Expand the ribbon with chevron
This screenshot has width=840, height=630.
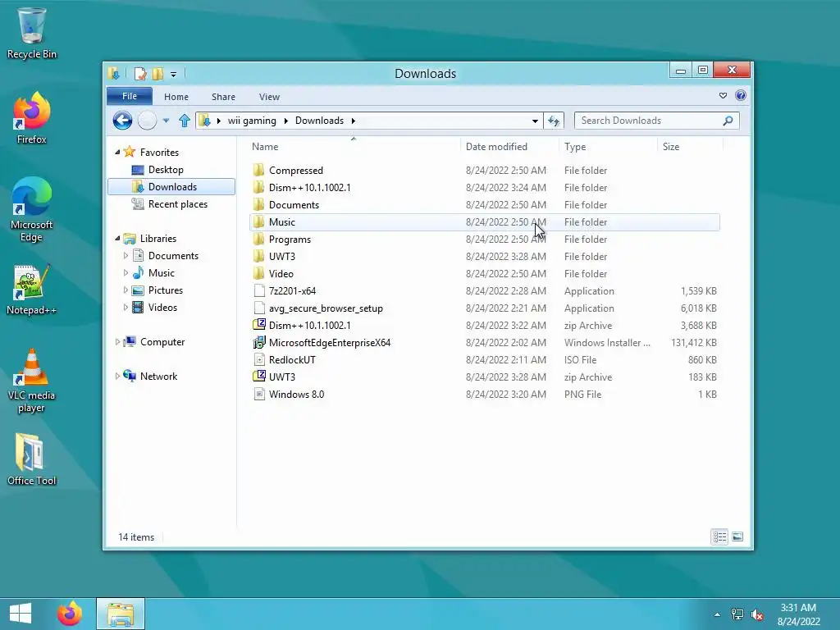[x=723, y=95]
